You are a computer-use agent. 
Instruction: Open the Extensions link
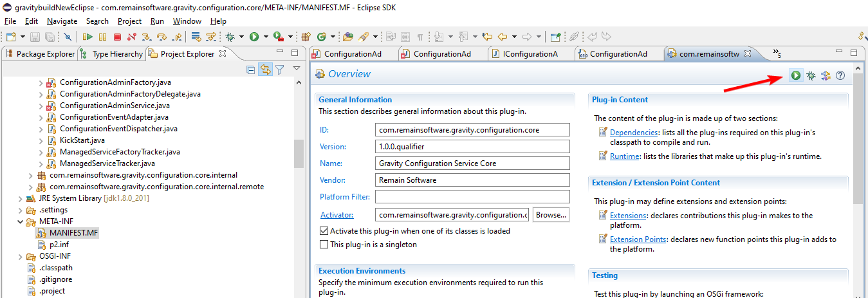coord(628,216)
